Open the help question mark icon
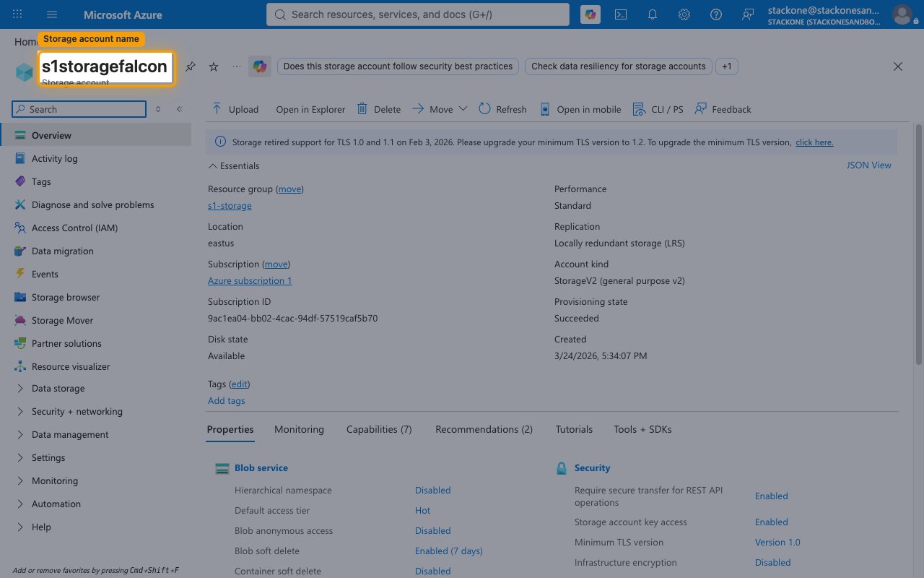 click(716, 14)
